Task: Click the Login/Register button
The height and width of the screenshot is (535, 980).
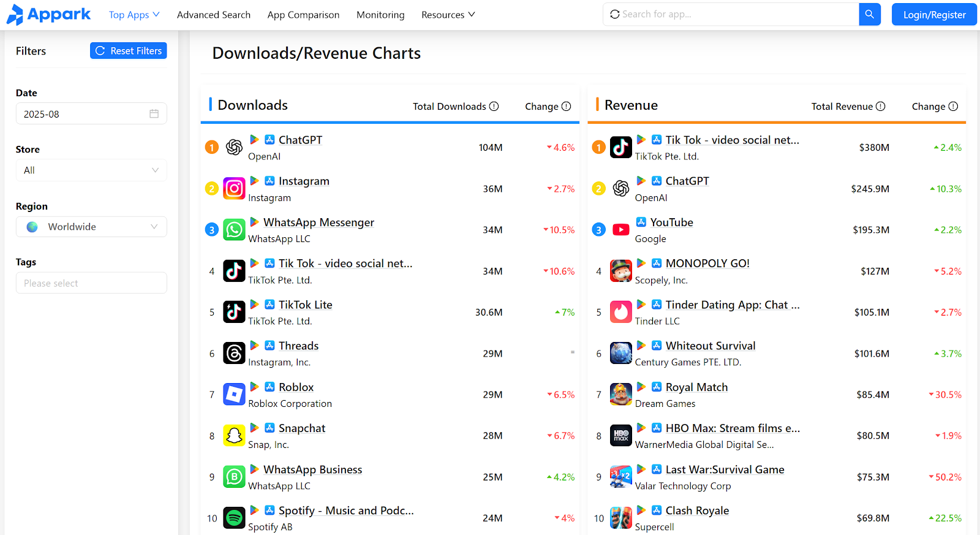Action: 934,15
